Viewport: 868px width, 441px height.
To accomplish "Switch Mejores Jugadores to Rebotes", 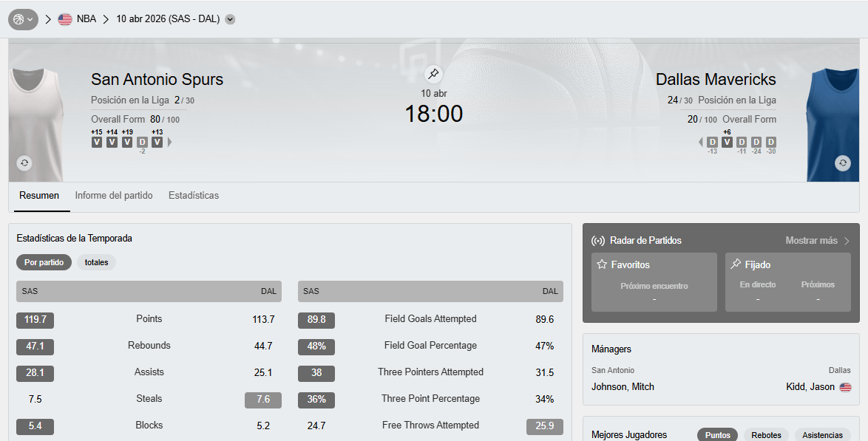I will point(766,435).
